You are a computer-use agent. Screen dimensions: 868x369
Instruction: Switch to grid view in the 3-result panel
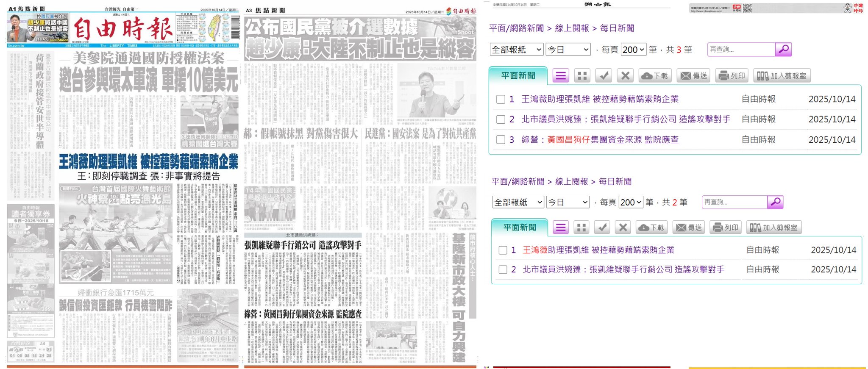click(x=582, y=76)
